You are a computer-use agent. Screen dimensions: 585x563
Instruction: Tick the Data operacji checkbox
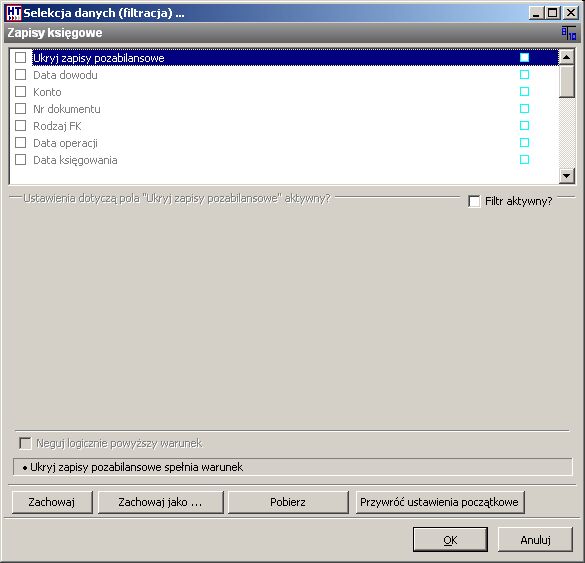click(20, 143)
